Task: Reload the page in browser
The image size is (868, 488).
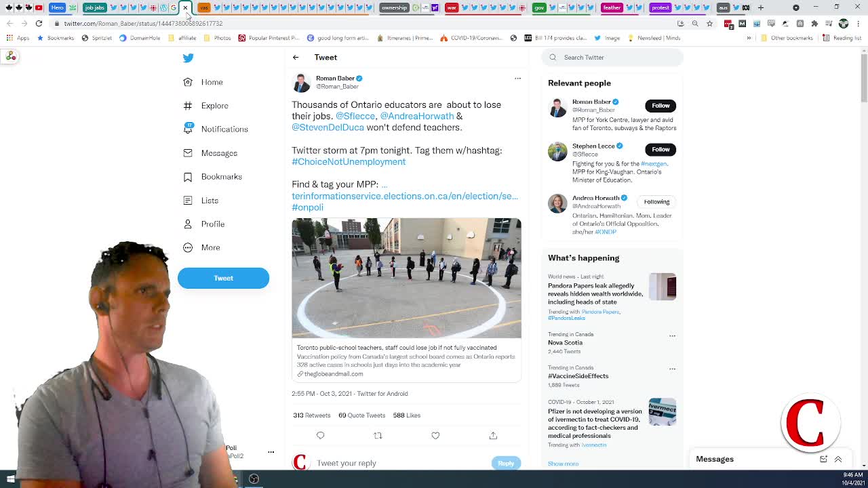Action: 39,24
